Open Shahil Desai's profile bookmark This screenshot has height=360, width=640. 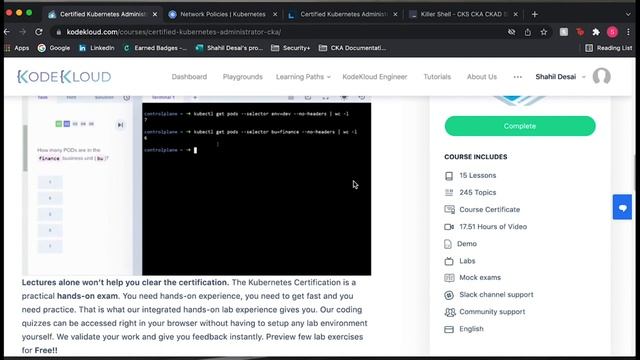point(229,48)
